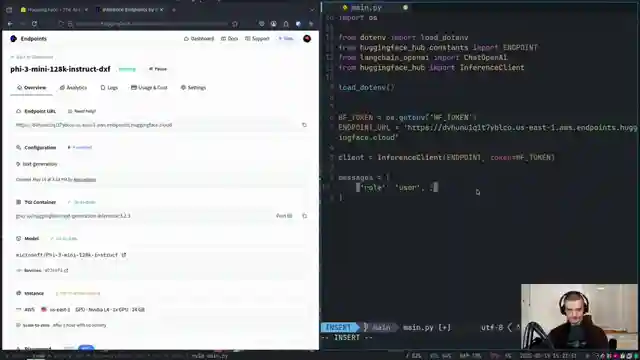Click the nvim main.py title in bottom bar
640x360 pixels.
tap(210, 356)
